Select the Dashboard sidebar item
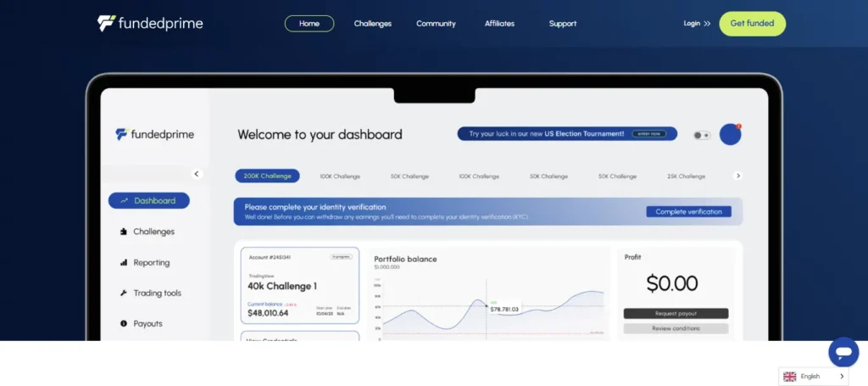868x386 pixels. [149, 200]
